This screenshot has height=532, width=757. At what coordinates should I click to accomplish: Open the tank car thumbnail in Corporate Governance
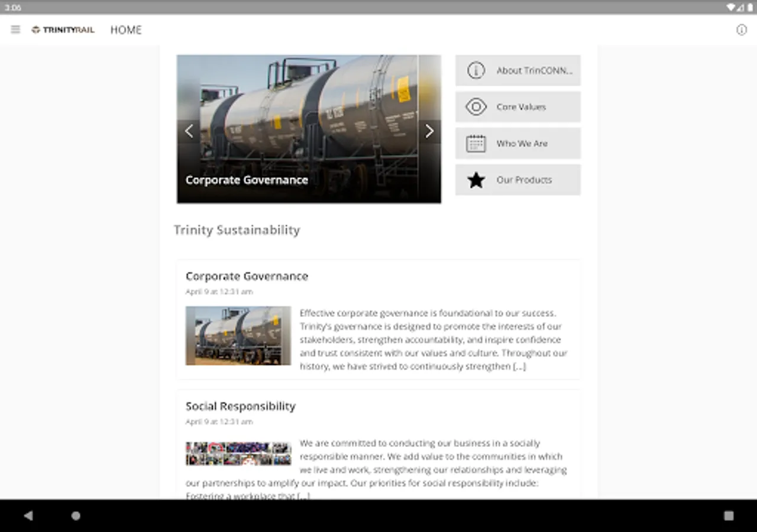click(238, 336)
